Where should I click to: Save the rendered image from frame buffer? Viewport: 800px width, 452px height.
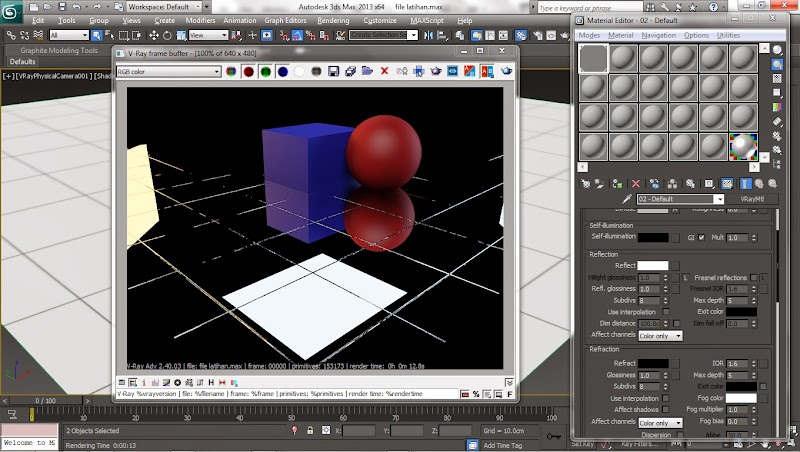(333, 71)
